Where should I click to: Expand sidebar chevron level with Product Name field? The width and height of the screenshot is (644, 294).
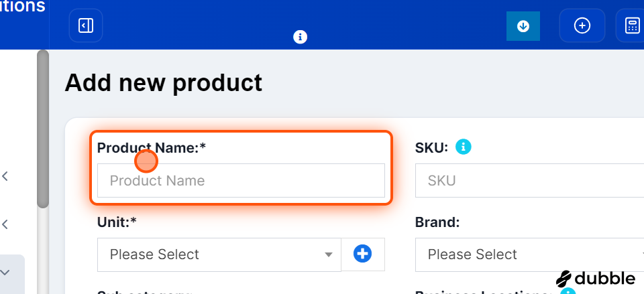(x=5, y=177)
